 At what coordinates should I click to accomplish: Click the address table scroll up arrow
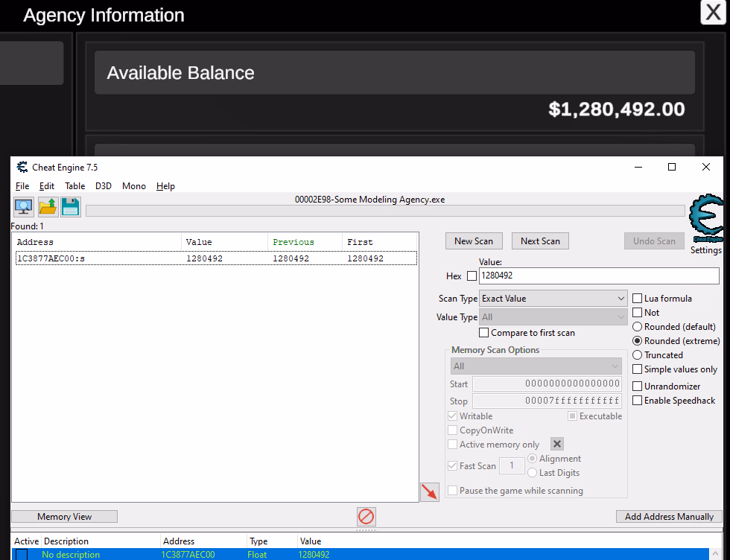click(716, 554)
